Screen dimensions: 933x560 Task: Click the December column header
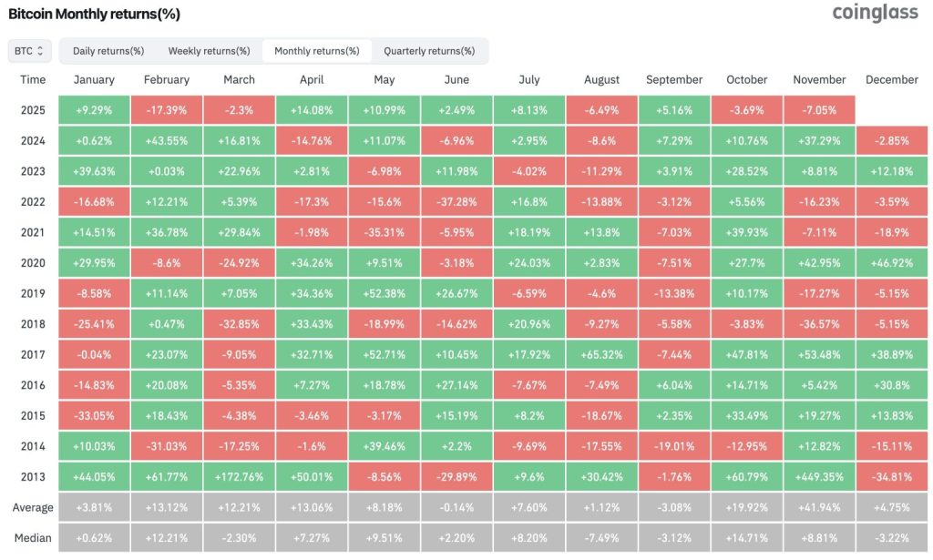[891, 79]
